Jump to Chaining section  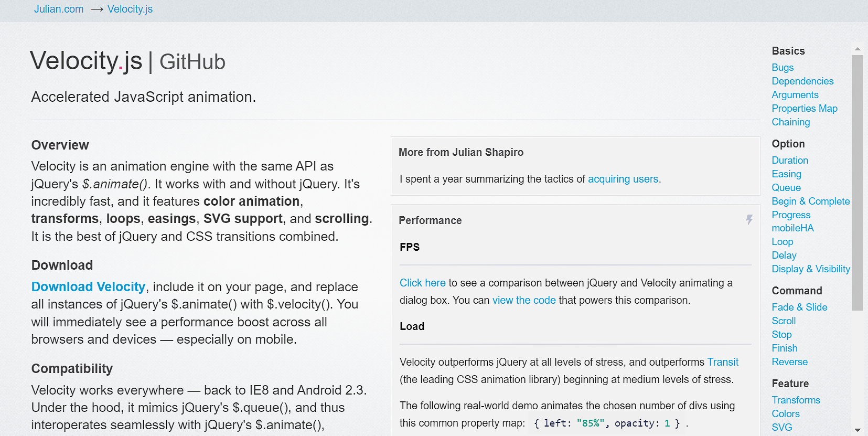[x=791, y=122]
